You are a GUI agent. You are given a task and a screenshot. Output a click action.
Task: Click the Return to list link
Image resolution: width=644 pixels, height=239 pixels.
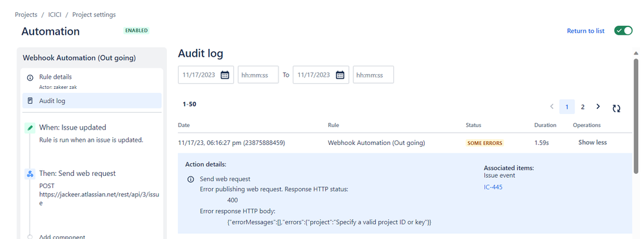tap(586, 31)
